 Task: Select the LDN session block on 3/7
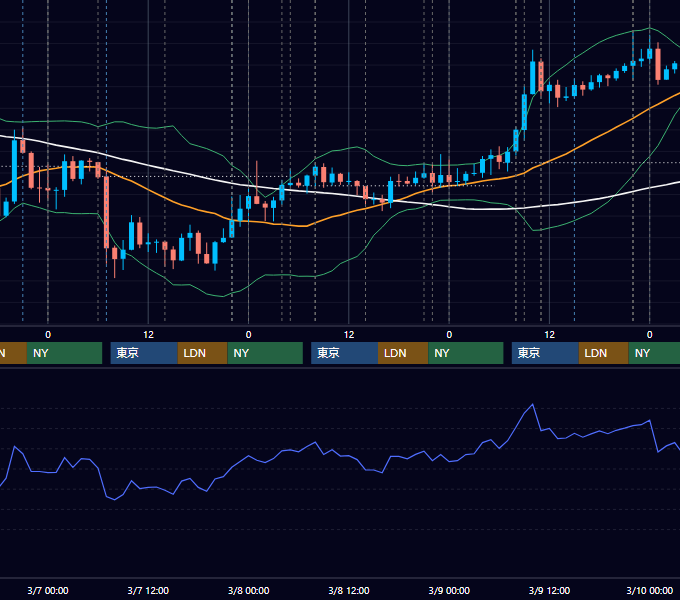[203, 353]
